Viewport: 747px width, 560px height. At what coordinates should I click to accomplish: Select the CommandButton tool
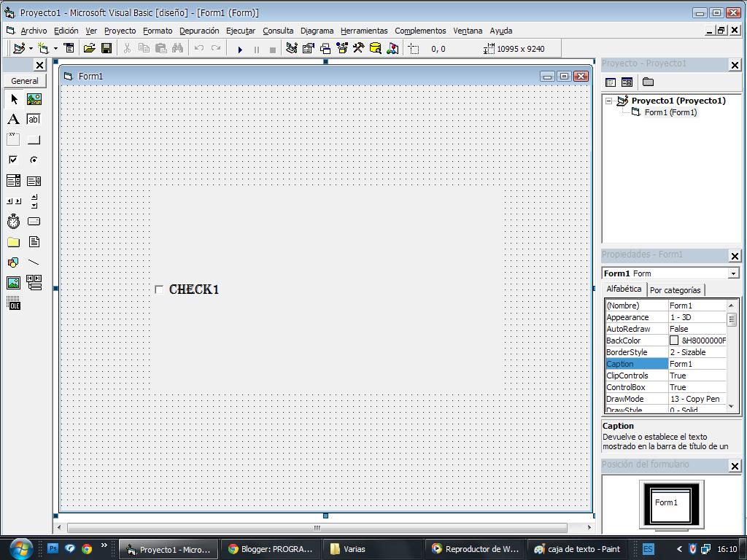[33, 139]
